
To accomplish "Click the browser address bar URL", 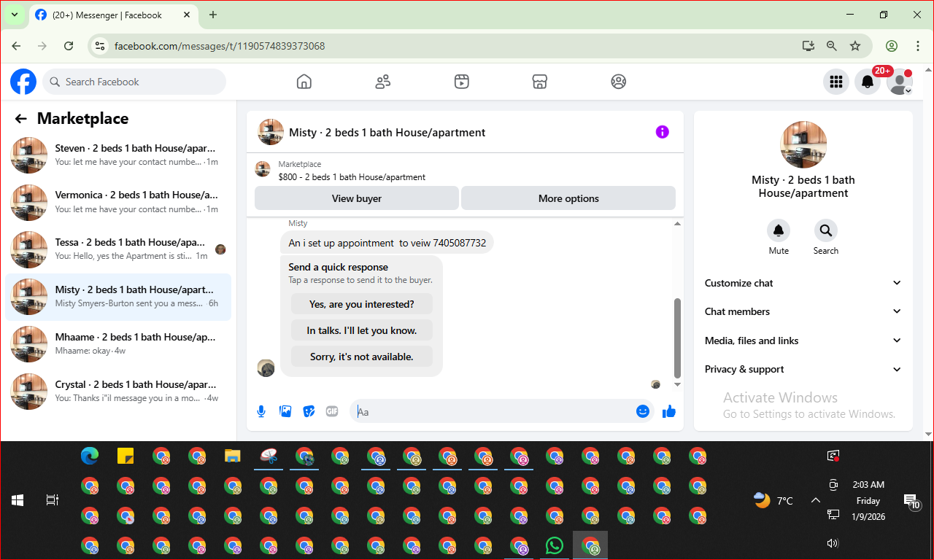I will [220, 46].
